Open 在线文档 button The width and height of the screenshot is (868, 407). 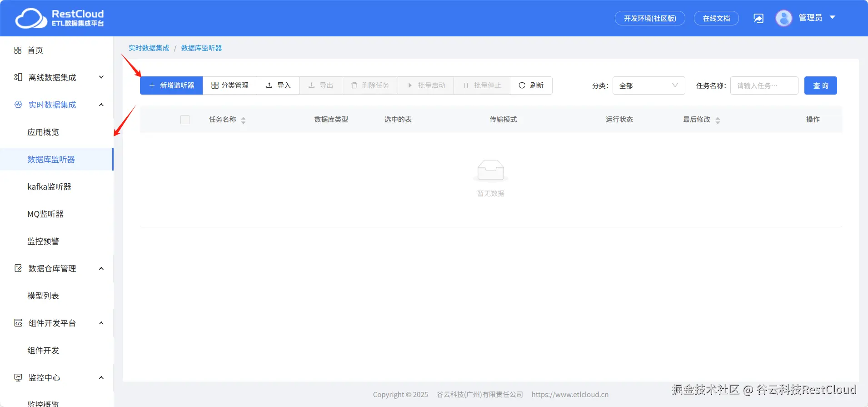point(716,18)
